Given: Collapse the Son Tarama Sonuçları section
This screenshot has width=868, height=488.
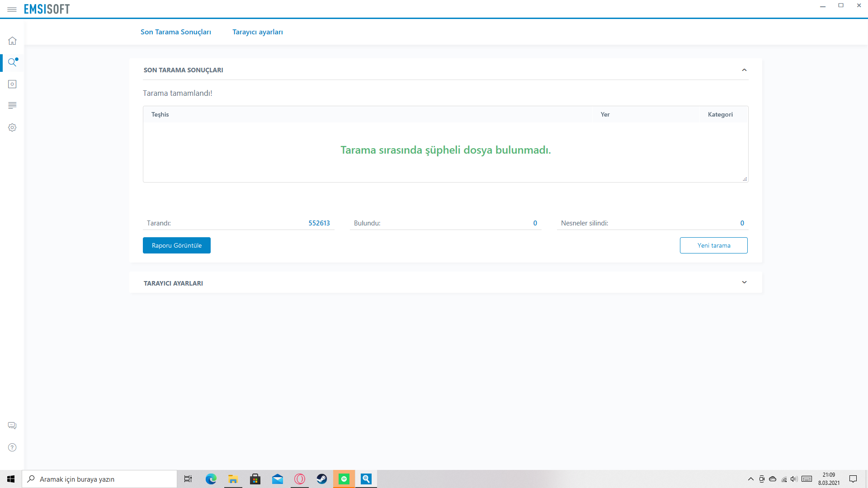Looking at the screenshot, I should coord(744,70).
